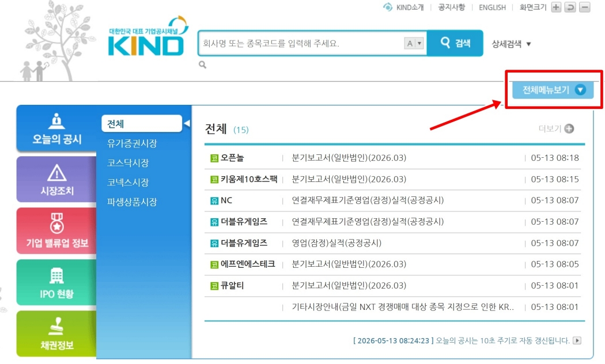Open NC's 연결재무제표기준영업(잠정)실적 disclosure
This screenshot has height=364, width=605.
(368, 200)
